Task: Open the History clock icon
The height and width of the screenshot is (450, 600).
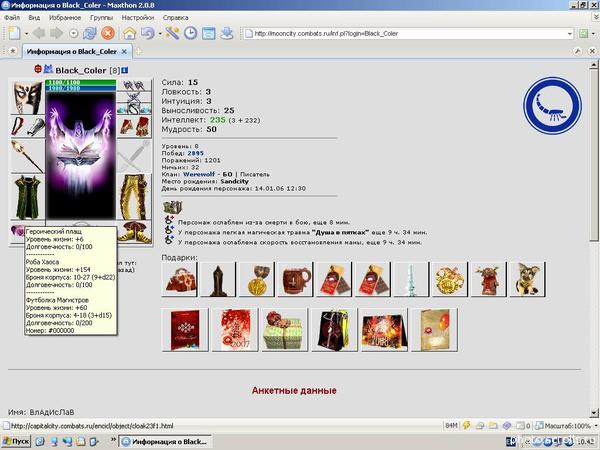Action: pyautogui.click(x=190, y=33)
